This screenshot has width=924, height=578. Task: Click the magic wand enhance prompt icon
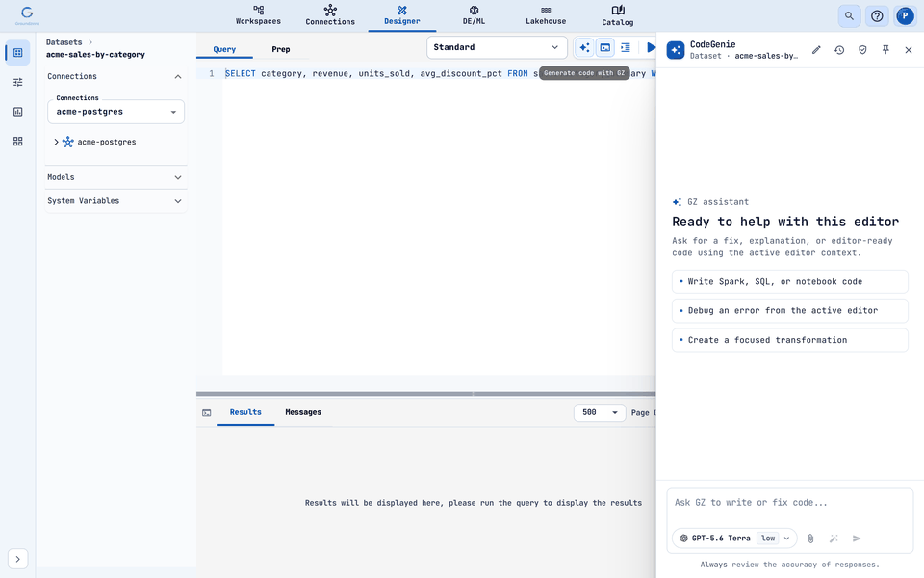tap(834, 538)
